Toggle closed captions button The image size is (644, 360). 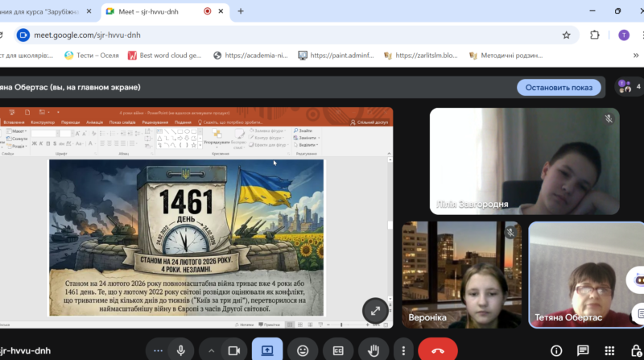pyautogui.click(x=338, y=350)
